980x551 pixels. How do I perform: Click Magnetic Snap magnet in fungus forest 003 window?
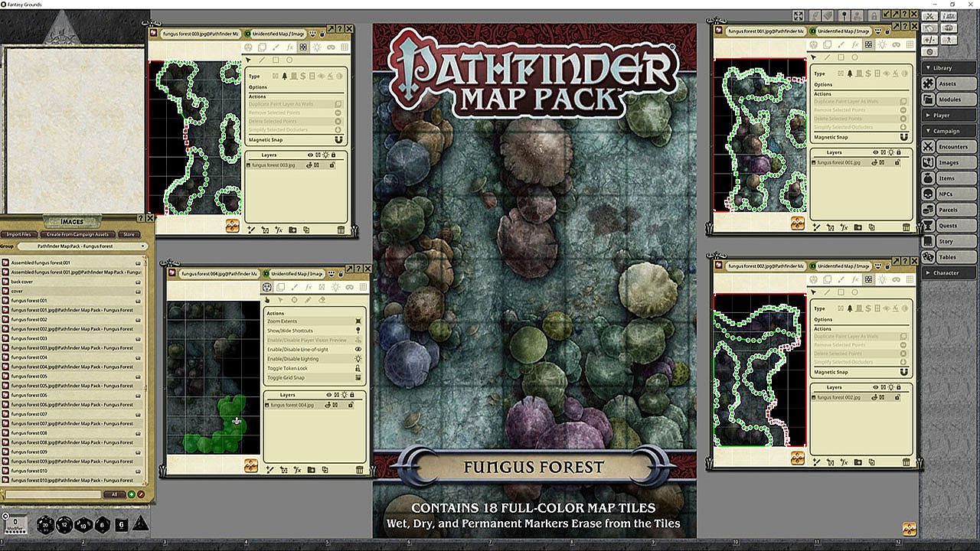[338, 140]
